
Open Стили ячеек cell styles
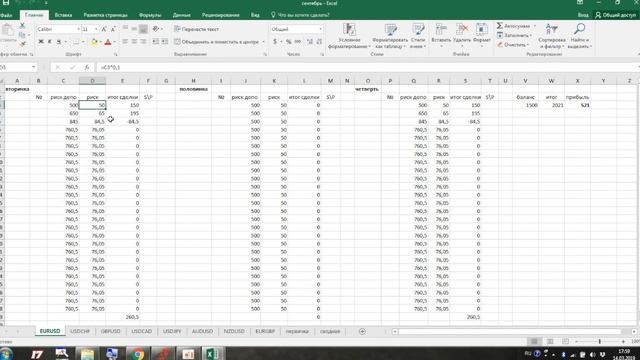(418, 36)
